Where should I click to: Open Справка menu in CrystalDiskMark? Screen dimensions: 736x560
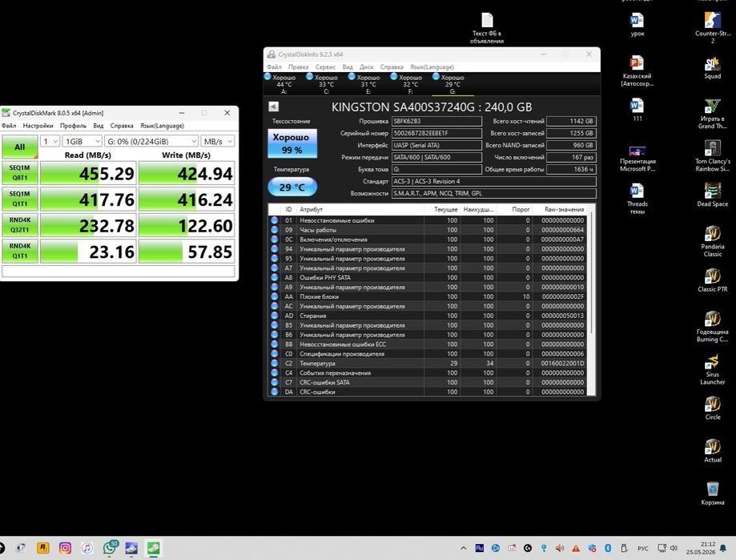(122, 126)
